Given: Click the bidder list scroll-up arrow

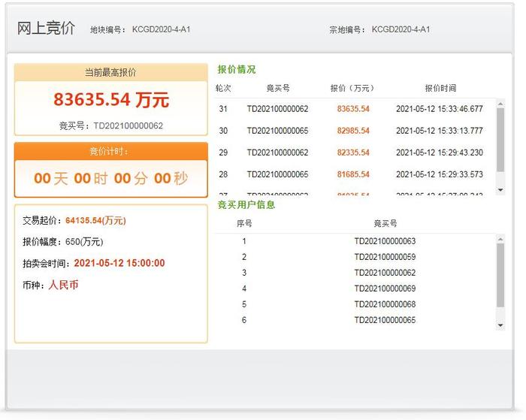Looking at the screenshot, I should [x=500, y=239].
